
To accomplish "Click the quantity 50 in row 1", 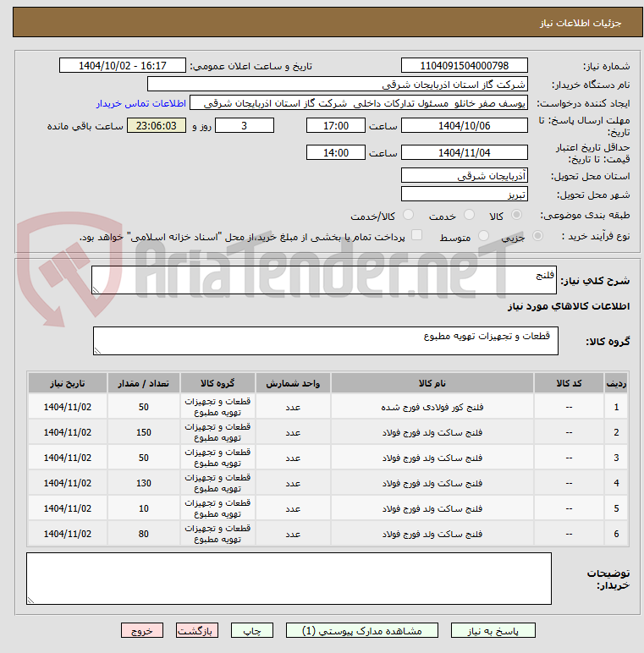I will tap(143, 407).
